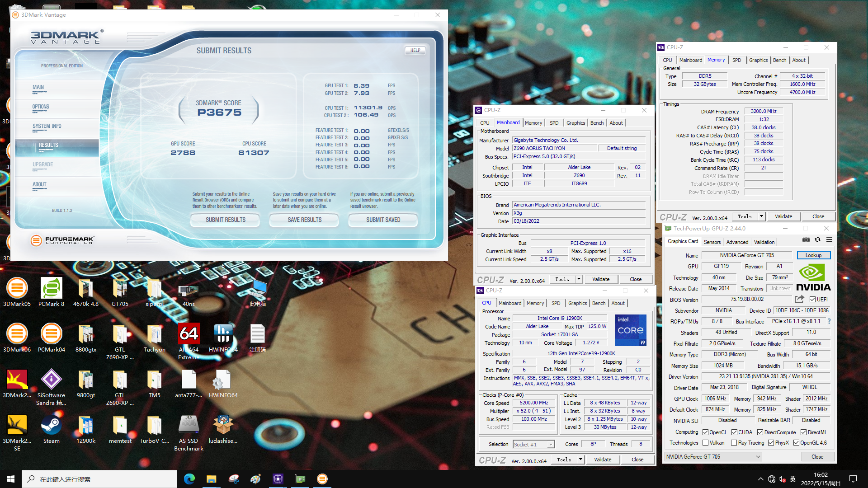Switch to SPD tab in CPU-Z Memory window

(x=736, y=60)
